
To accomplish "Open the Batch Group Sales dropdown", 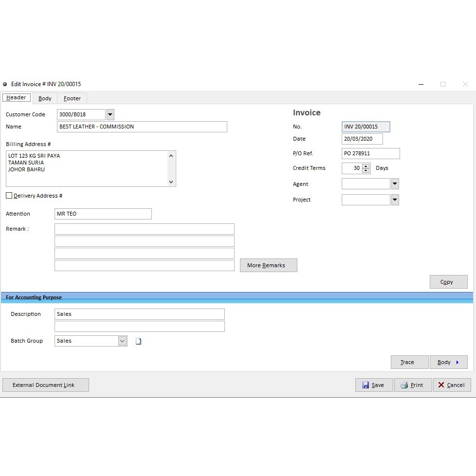I will point(122,341).
